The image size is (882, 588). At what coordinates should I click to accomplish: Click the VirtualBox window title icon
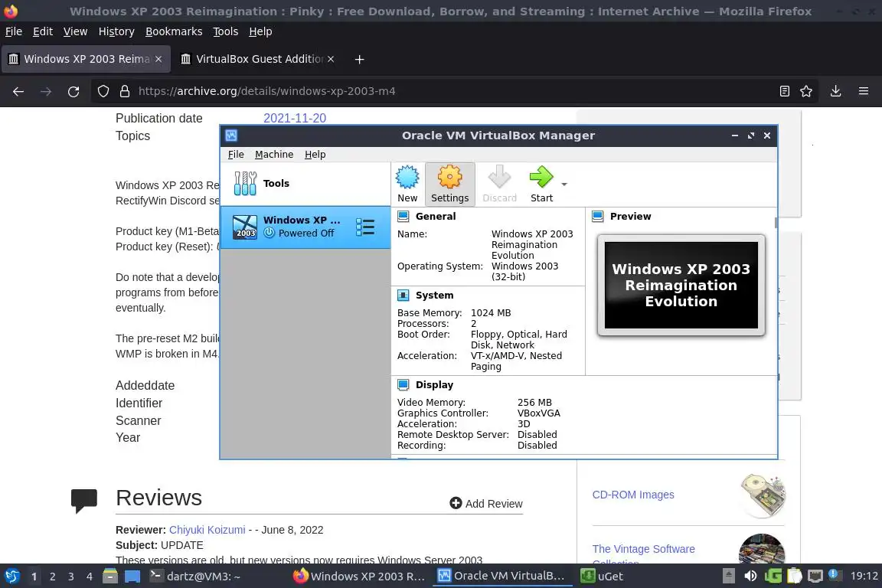231,136
